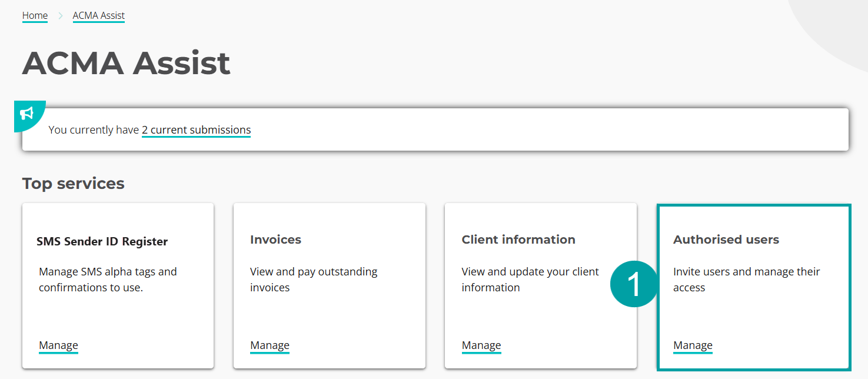Click Manage under Invoices

tap(270, 345)
